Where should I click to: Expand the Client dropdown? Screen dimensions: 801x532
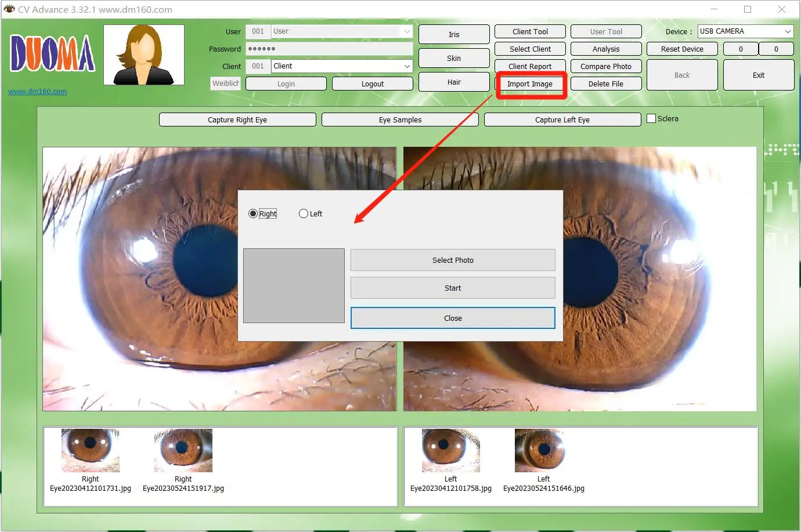407,66
